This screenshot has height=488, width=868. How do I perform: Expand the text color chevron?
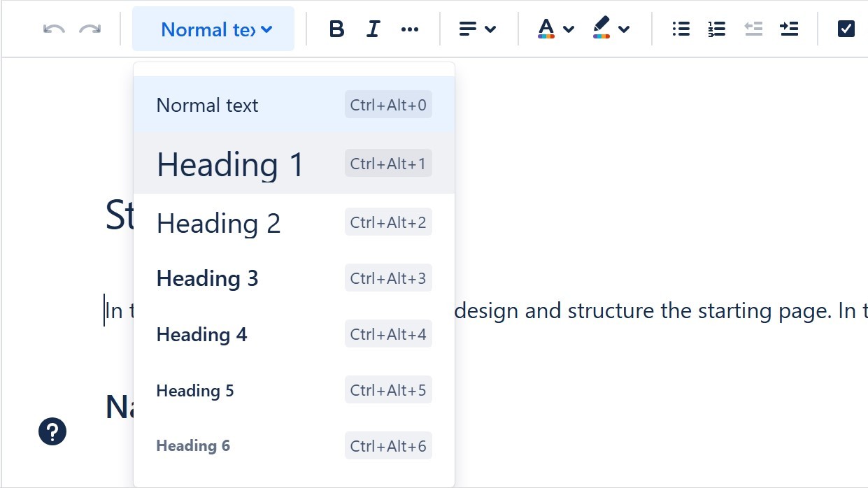tap(569, 29)
